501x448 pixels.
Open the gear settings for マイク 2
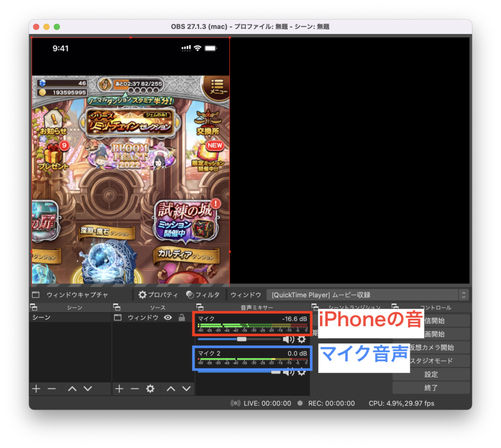302,372
